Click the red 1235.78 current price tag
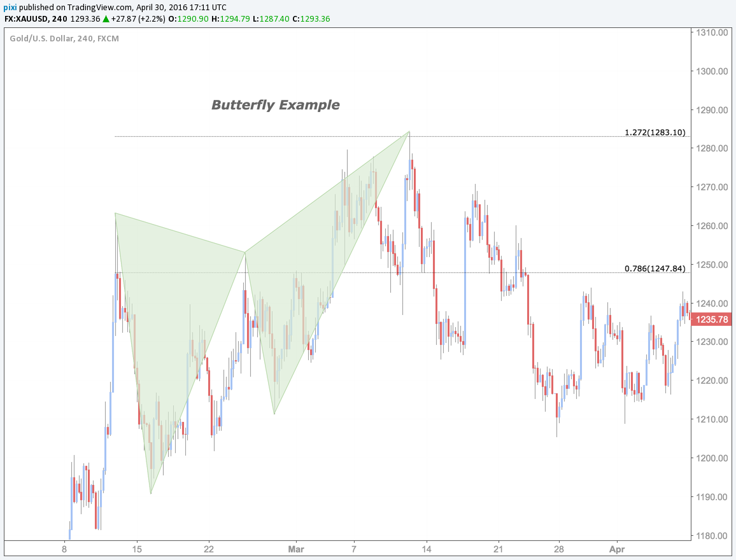The image size is (736, 560). 712,319
